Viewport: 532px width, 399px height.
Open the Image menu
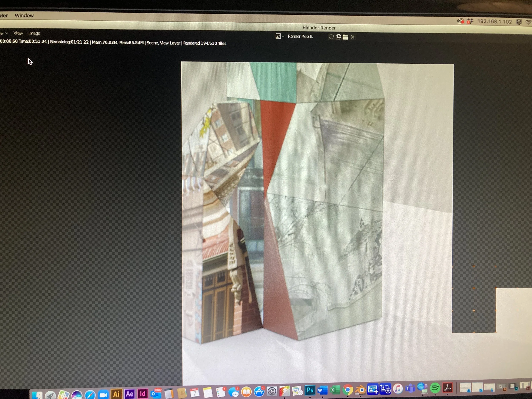pos(34,33)
